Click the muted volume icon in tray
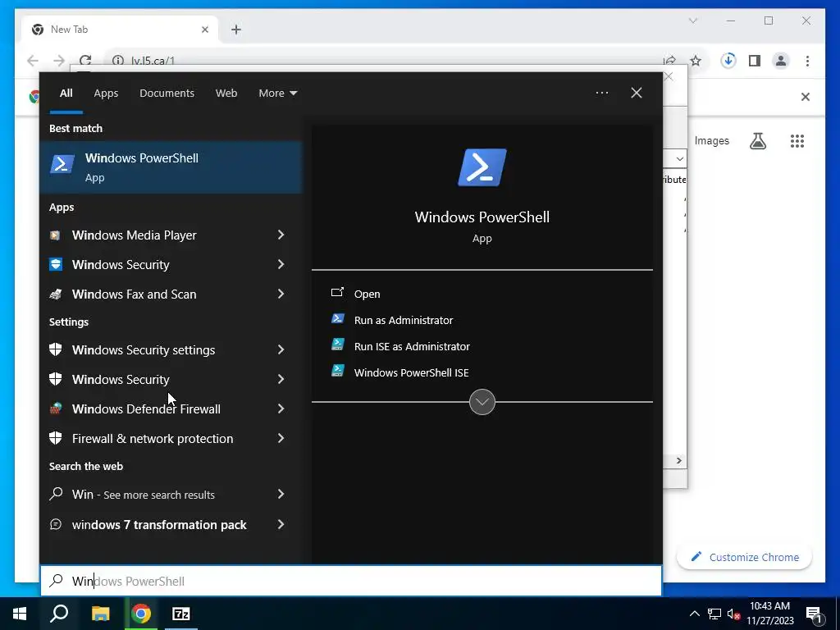Image resolution: width=840 pixels, height=630 pixels. coord(733,614)
